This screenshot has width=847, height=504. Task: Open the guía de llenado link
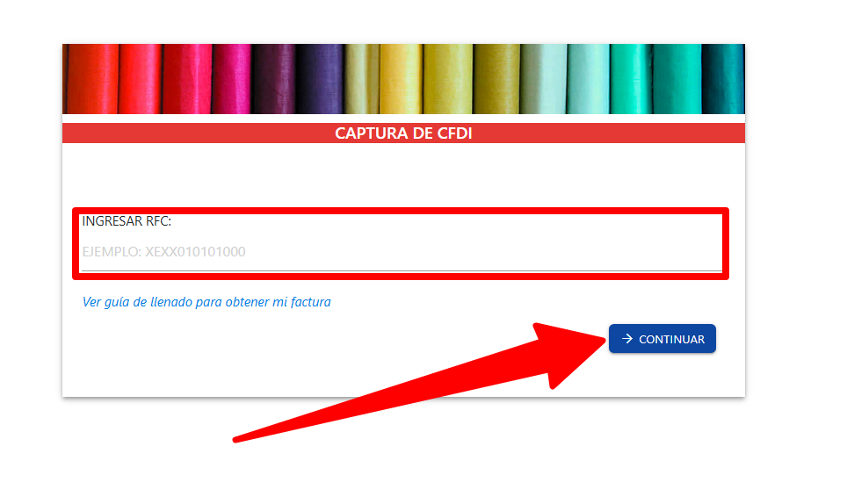[x=206, y=302]
